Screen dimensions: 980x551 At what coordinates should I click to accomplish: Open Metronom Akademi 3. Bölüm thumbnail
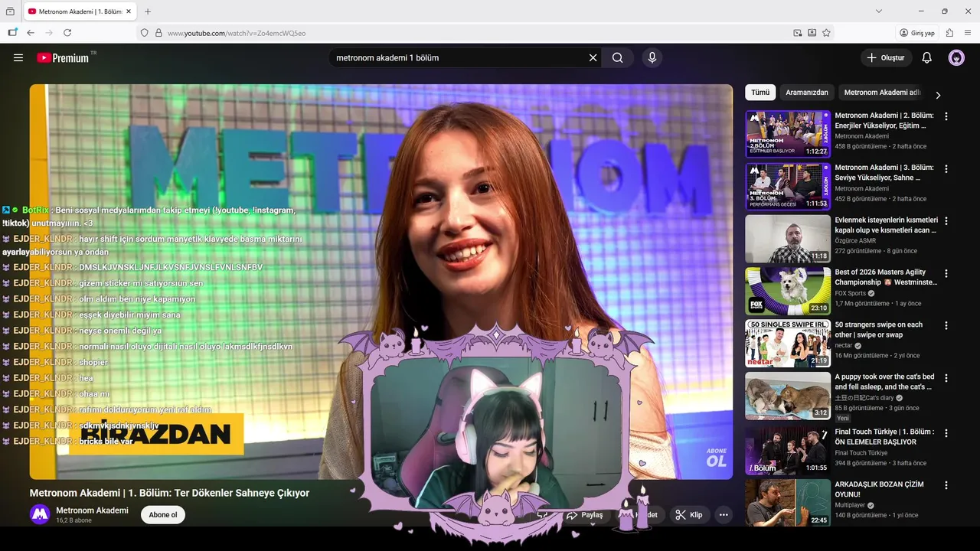[788, 186]
